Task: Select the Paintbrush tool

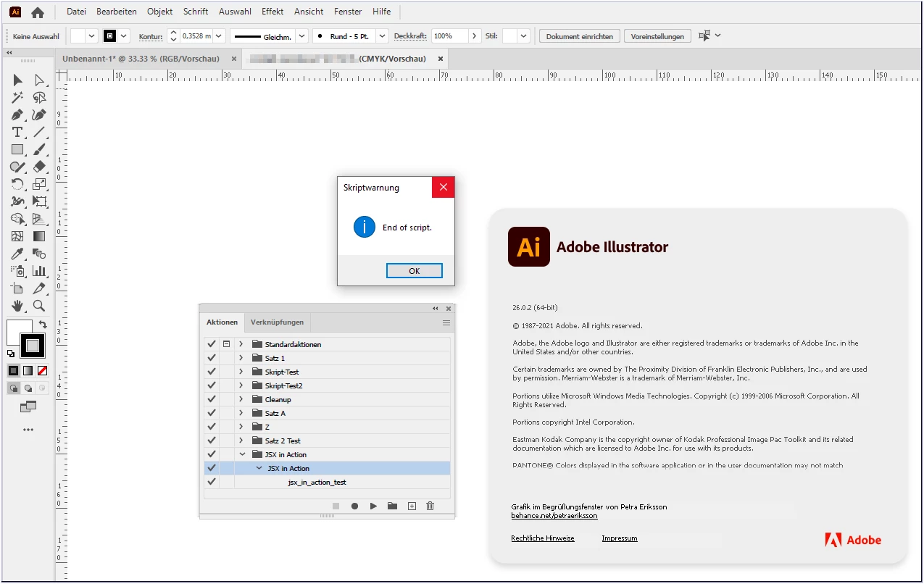Action: point(39,149)
